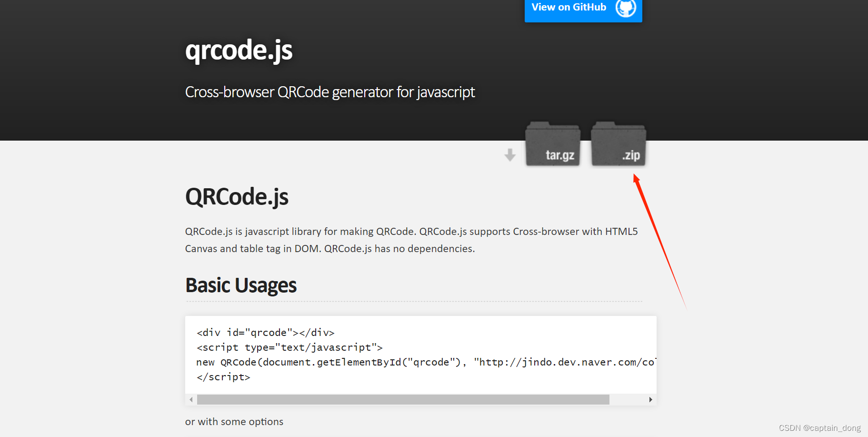
Task: Click the right arrow of code scrollbar
Action: [x=650, y=399]
